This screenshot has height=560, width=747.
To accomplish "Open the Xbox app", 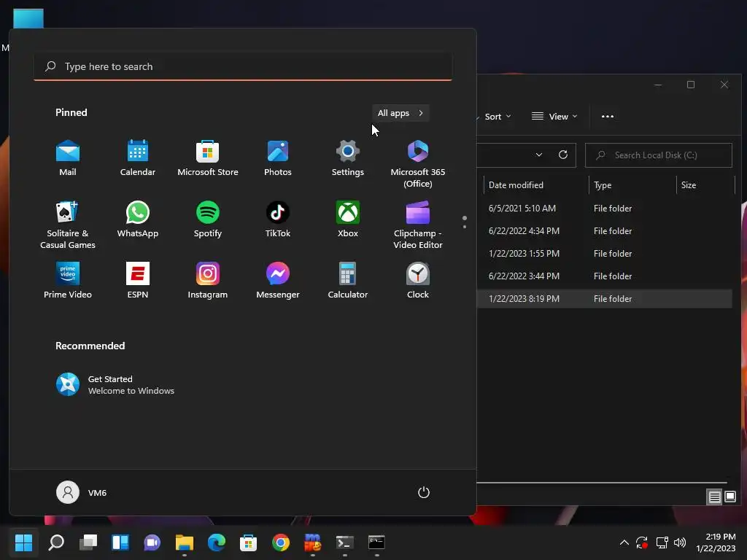I will [348, 219].
